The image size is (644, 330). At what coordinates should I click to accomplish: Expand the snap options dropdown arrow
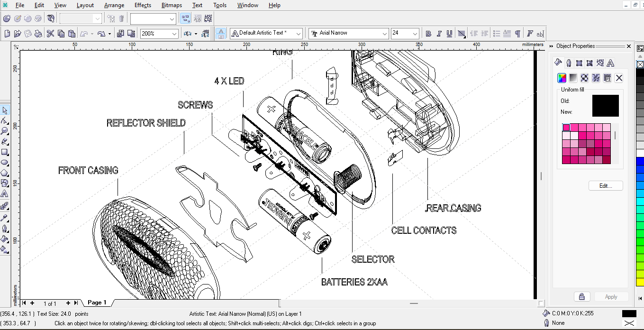196,34
